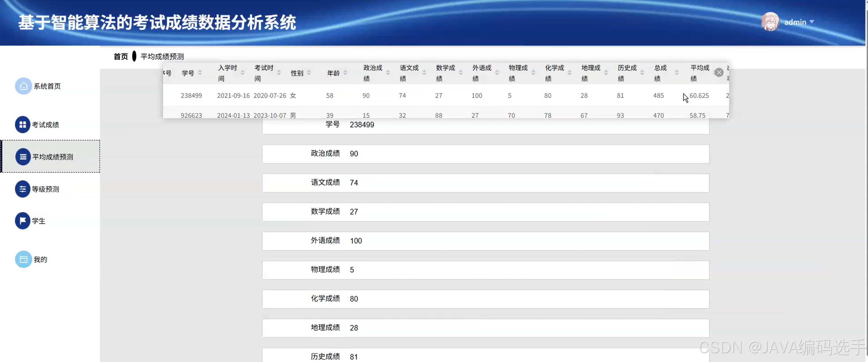This screenshot has height=362, width=868.
Task: Sort table by 入学时间 column
Action: [x=242, y=73]
